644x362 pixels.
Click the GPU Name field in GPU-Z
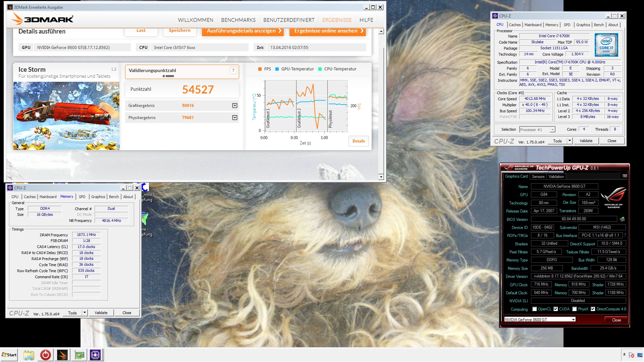[x=565, y=186]
